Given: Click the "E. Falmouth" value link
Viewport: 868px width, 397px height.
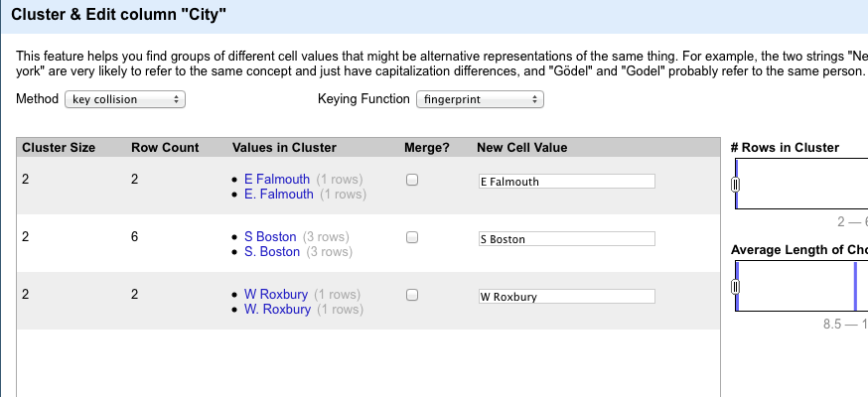Looking at the screenshot, I should pos(278,195).
